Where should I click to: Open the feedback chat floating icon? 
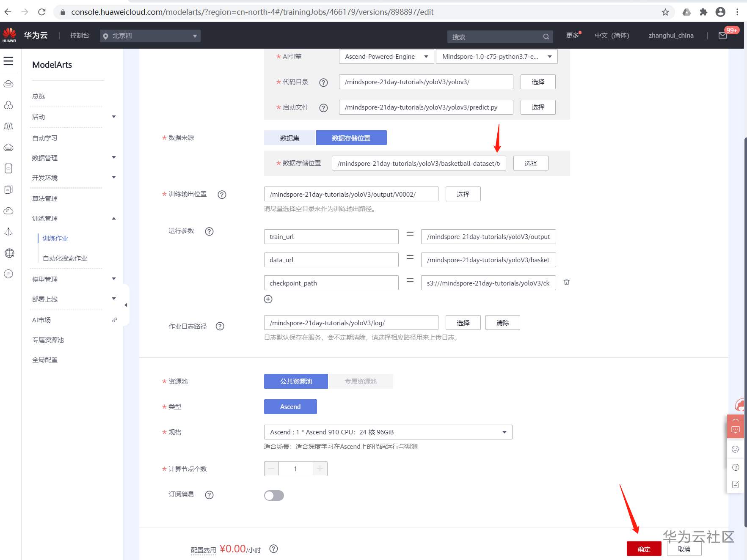736,430
